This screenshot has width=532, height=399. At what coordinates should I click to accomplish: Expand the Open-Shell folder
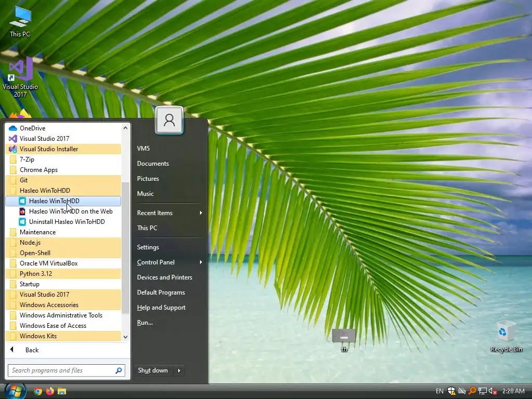[x=63, y=253]
